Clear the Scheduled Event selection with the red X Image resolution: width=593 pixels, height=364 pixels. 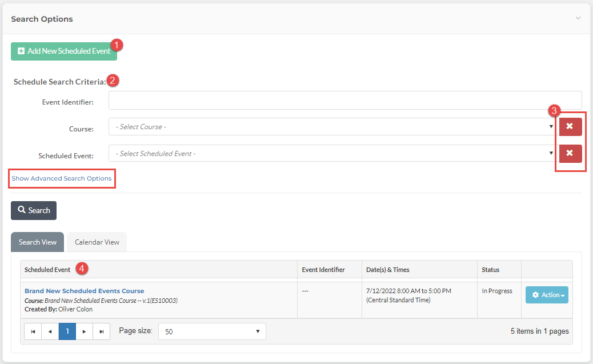pyautogui.click(x=570, y=153)
